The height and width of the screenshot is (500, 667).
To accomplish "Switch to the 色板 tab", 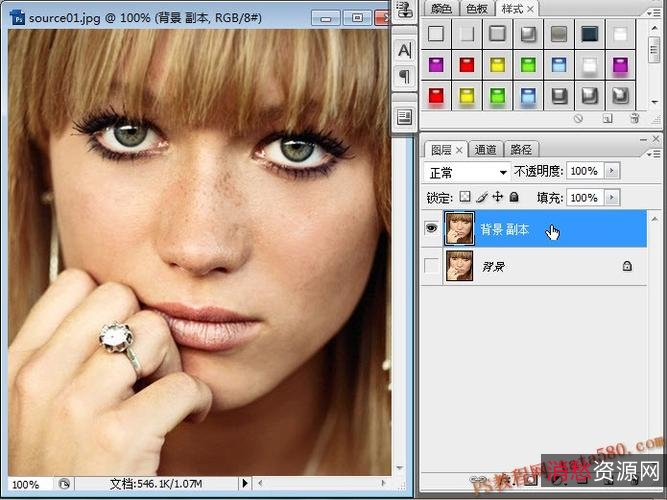I will (x=476, y=9).
